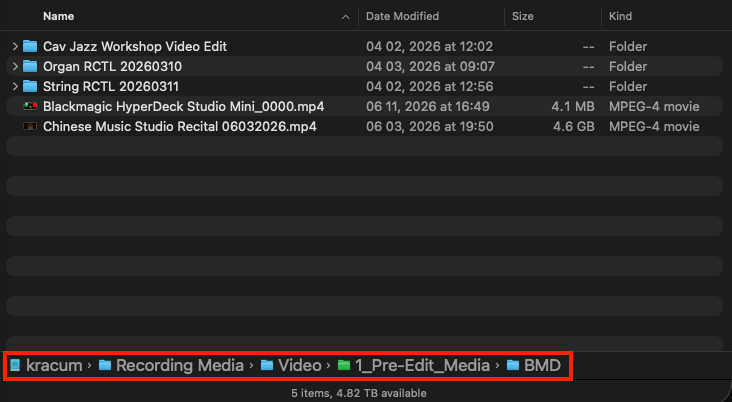Screen dimensions: 732x402
Task: Click the Video folder icon in path bar
Action: coord(267,365)
